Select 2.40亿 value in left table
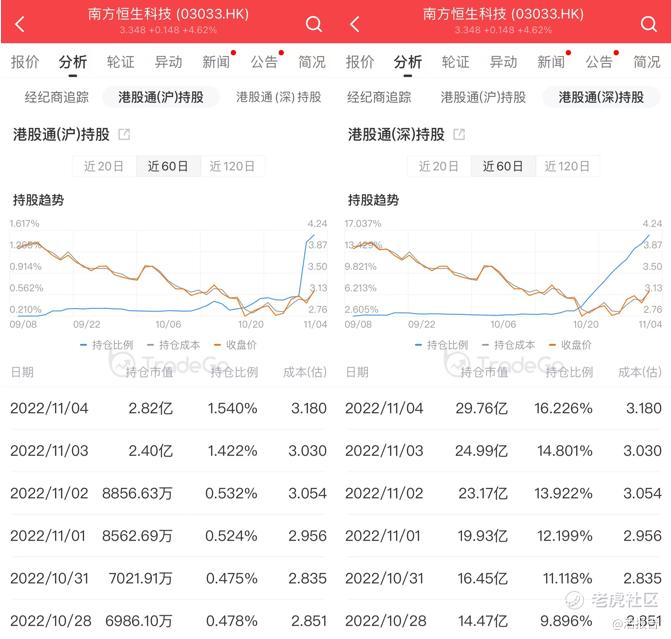 click(x=151, y=451)
